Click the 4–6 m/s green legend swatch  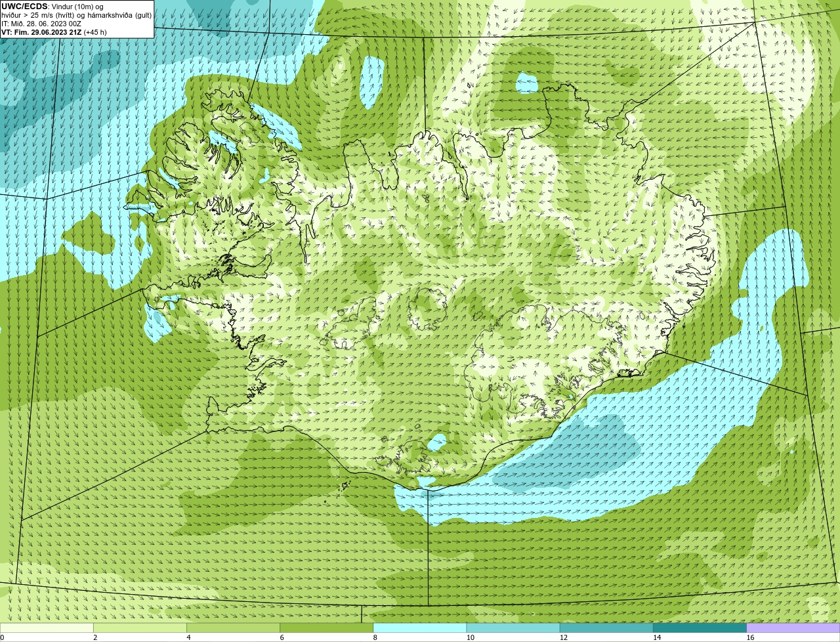pyautogui.click(x=233, y=628)
